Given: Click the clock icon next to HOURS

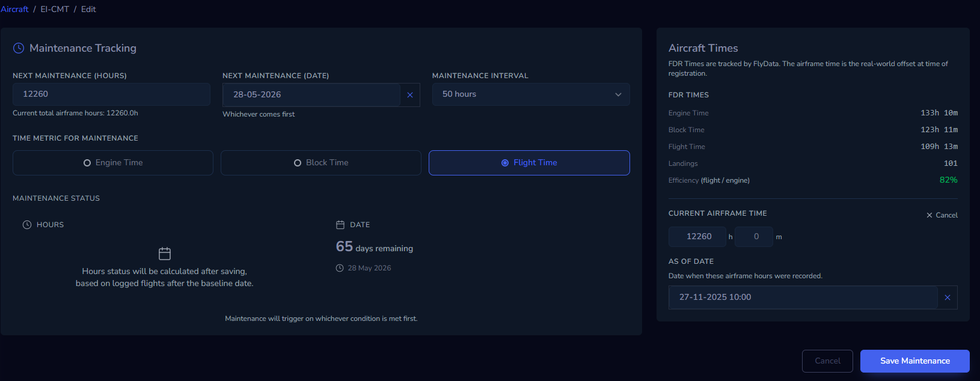Looking at the screenshot, I should pyautogui.click(x=27, y=225).
